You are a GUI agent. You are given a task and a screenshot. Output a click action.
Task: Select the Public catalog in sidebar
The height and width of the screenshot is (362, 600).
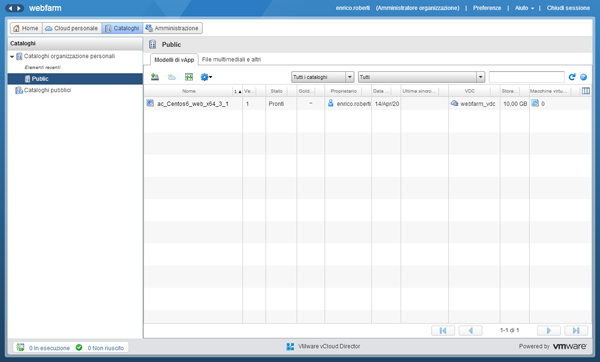pos(75,79)
